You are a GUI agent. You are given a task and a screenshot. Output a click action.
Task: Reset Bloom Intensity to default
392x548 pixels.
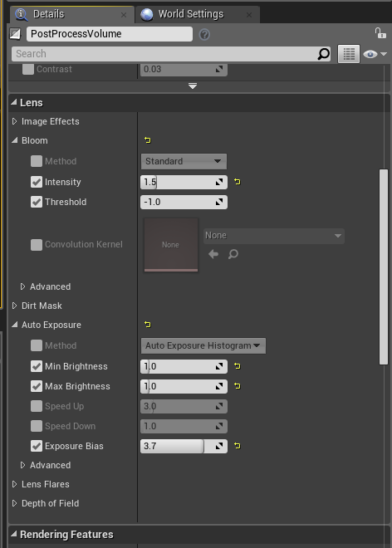[x=238, y=182]
